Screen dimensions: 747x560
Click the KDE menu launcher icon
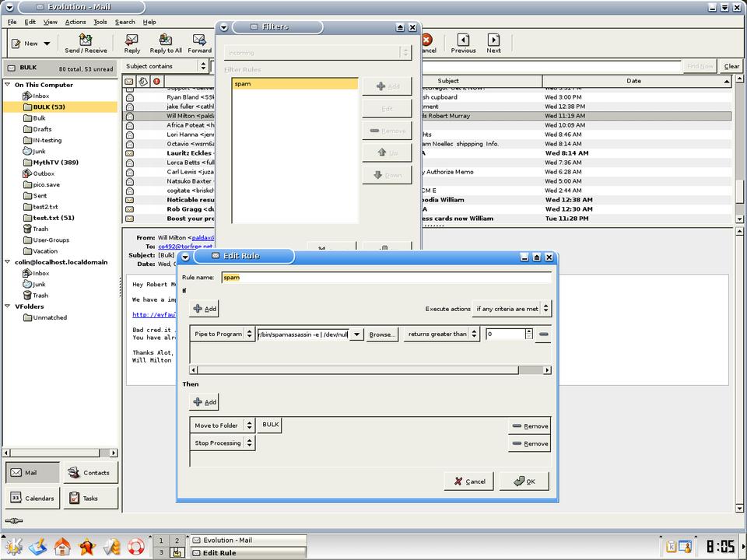[14, 546]
